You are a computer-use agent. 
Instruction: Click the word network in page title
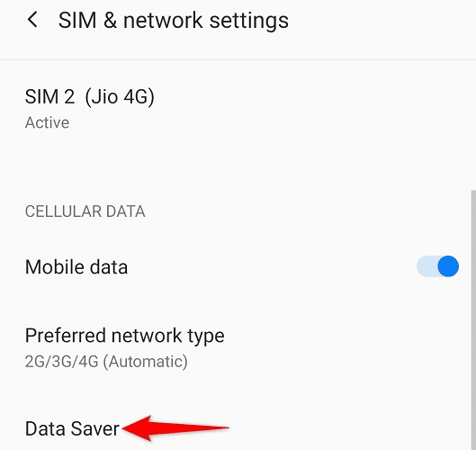163,21
